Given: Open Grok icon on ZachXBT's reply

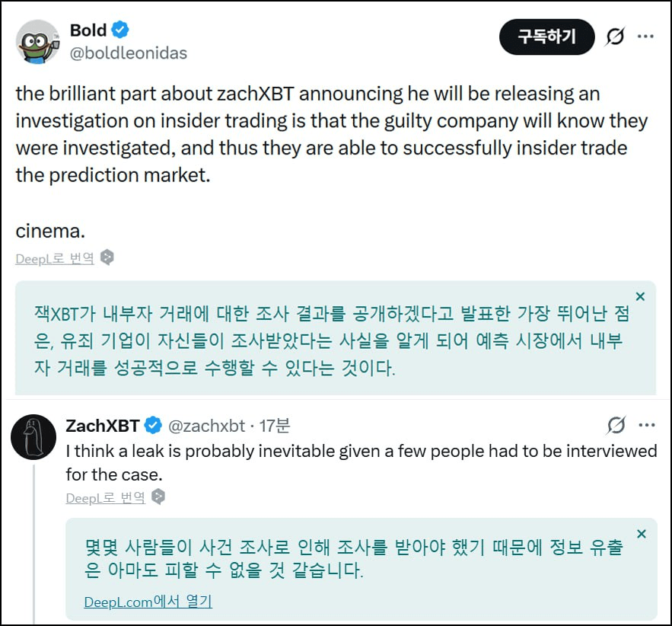Looking at the screenshot, I should [x=616, y=424].
